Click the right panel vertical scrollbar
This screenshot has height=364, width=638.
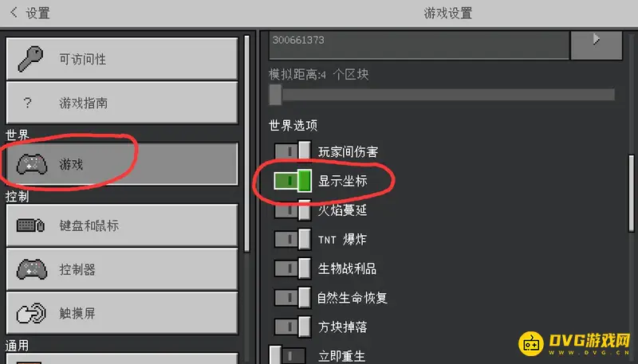pyautogui.click(x=631, y=193)
